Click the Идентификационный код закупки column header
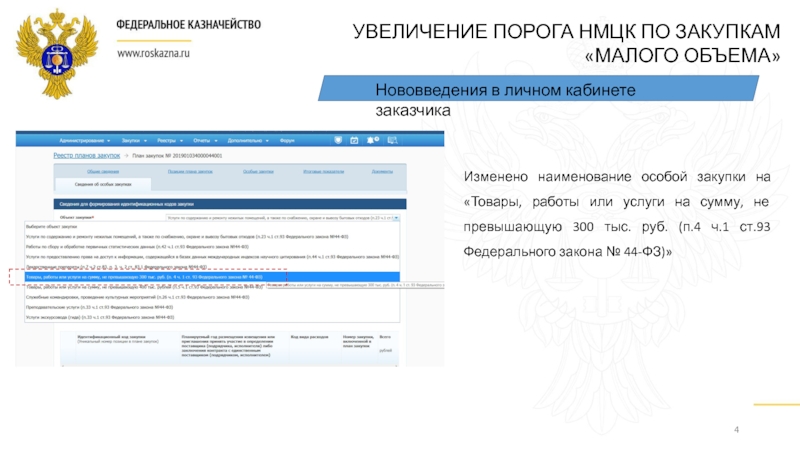 [x=111, y=337]
